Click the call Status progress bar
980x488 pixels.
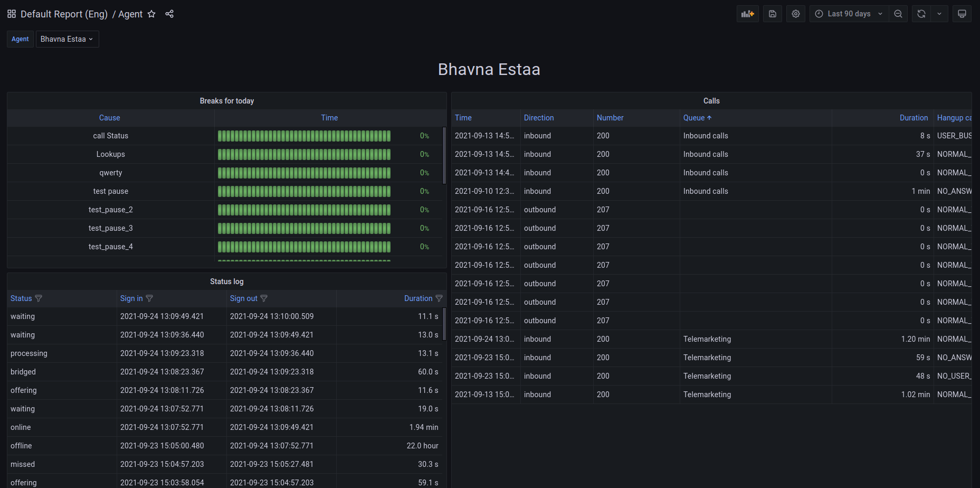[x=304, y=136]
